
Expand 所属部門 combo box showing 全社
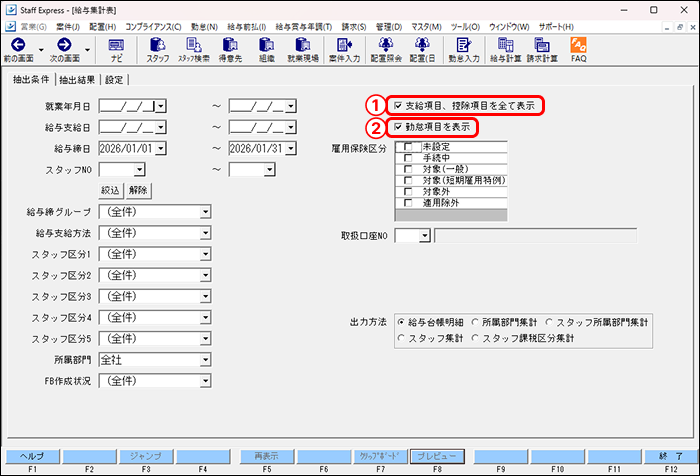pos(205,359)
